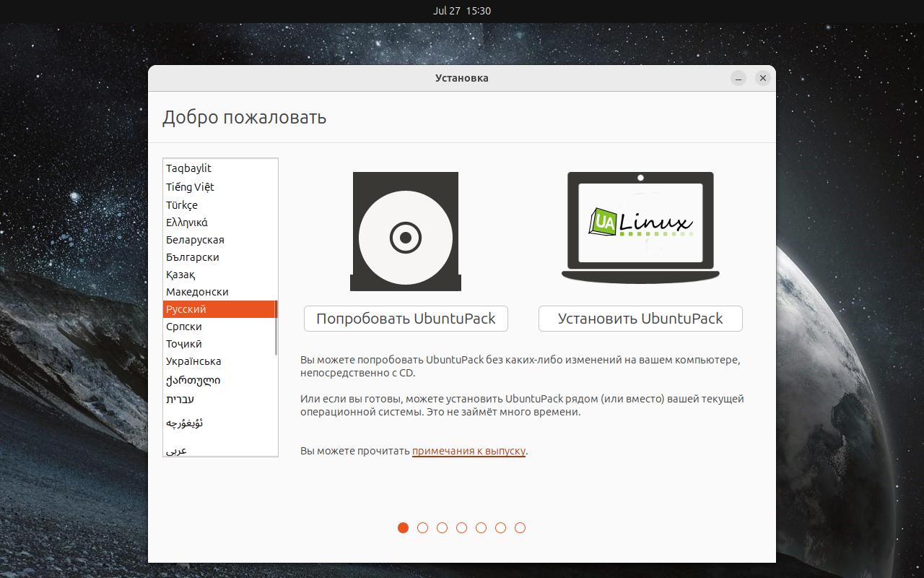Select Български language
Image resolution: width=924 pixels, height=578 pixels.
click(x=220, y=257)
